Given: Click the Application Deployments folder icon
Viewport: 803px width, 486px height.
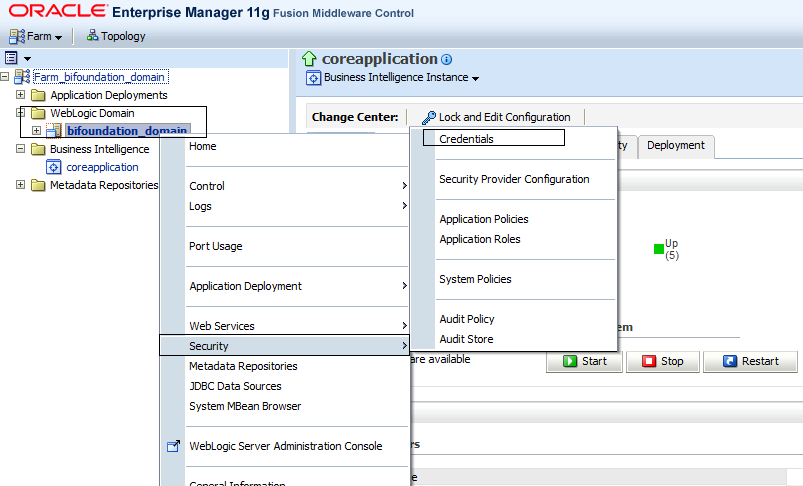Looking at the screenshot, I should click(x=38, y=95).
